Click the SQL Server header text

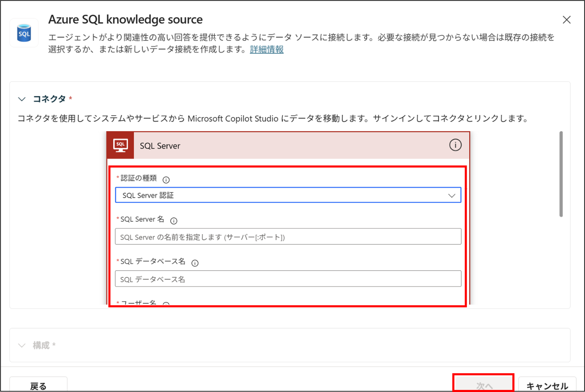(x=160, y=146)
